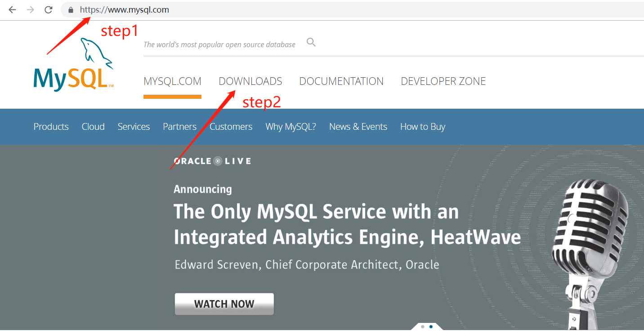Open the DOWNLOADS tab

pos(250,81)
